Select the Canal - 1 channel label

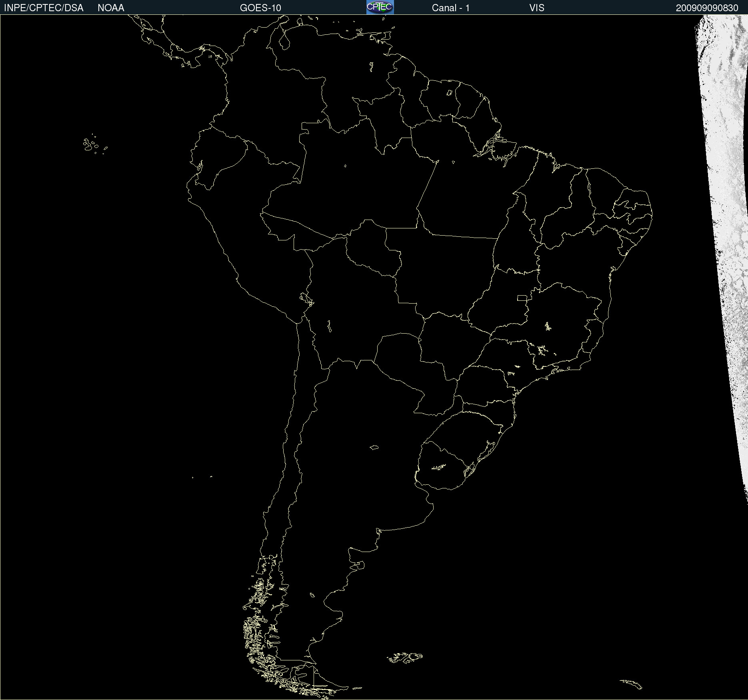[450, 8]
